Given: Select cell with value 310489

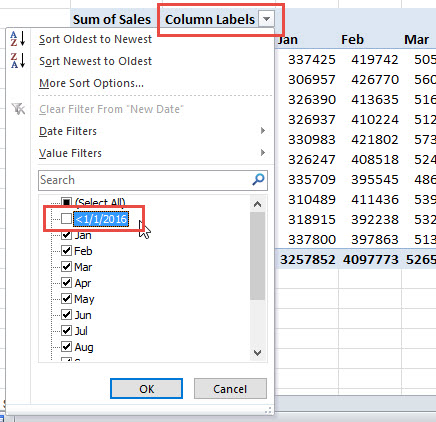Looking at the screenshot, I should click(x=312, y=200).
